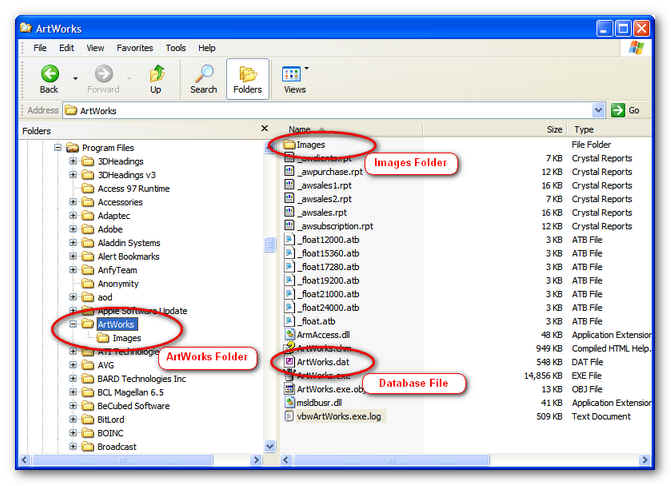The image size is (671, 486).
Task: Expand the Accessories folder node
Action: coord(73,202)
